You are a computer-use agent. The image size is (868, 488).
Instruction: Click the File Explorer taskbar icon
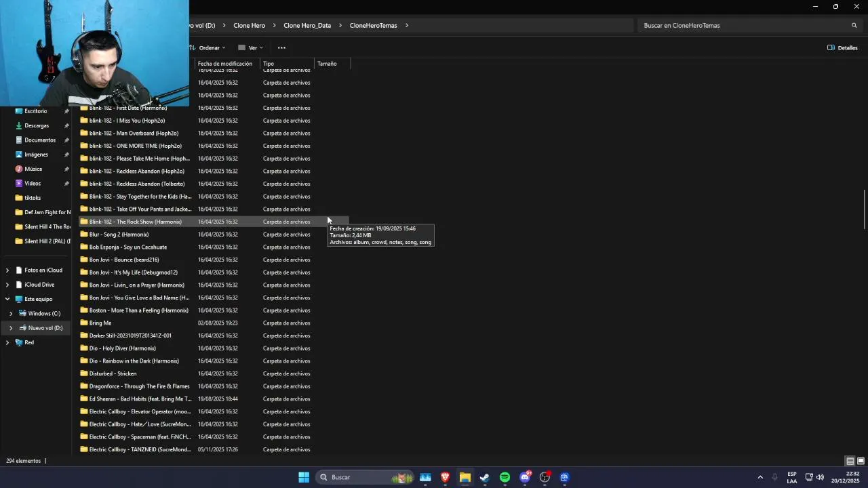pyautogui.click(x=465, y=477)
